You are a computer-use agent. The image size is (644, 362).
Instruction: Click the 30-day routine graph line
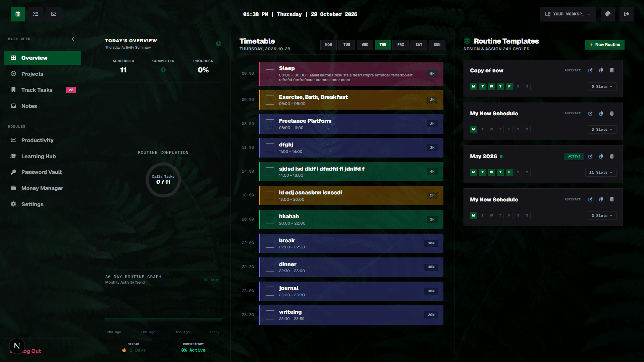163,318
